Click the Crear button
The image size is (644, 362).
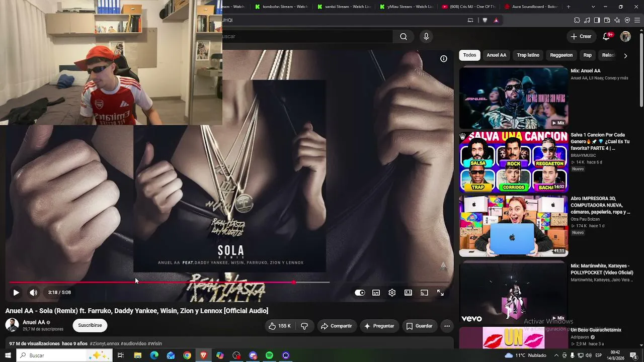click(581, 36)
